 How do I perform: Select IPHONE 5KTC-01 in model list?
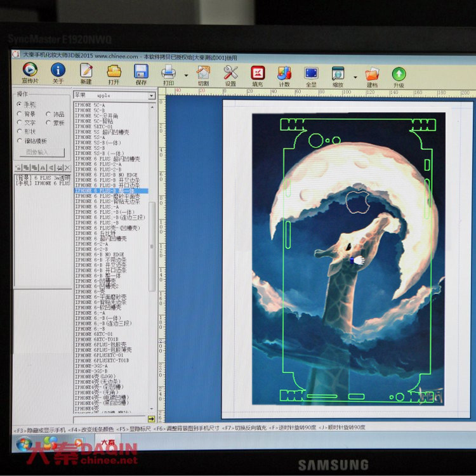[x=94, y=126]
